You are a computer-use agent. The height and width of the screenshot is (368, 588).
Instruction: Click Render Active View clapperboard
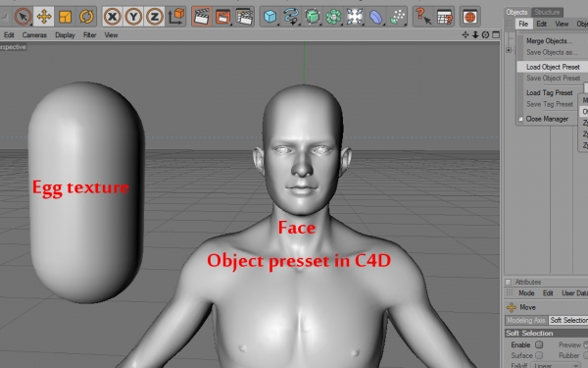201,17
